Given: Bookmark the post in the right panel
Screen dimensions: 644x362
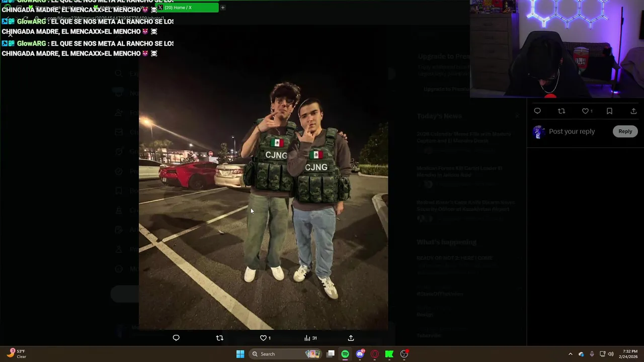Looking at the screenshot, I should [609, 111].
